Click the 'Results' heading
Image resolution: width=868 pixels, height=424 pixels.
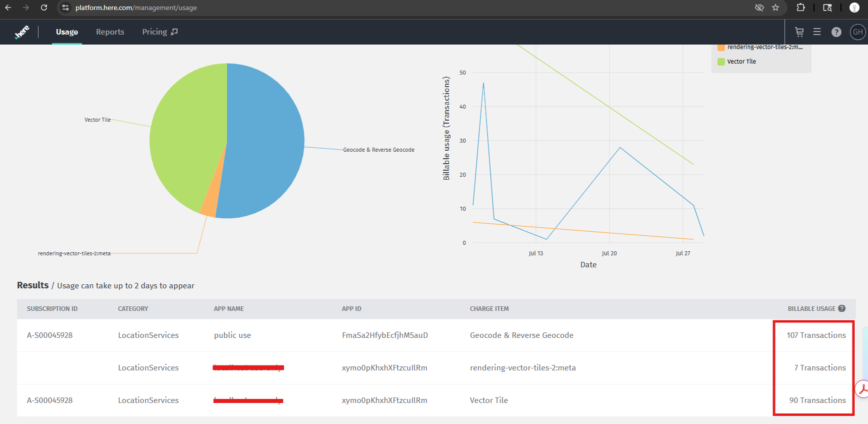(x=33, y=285)
